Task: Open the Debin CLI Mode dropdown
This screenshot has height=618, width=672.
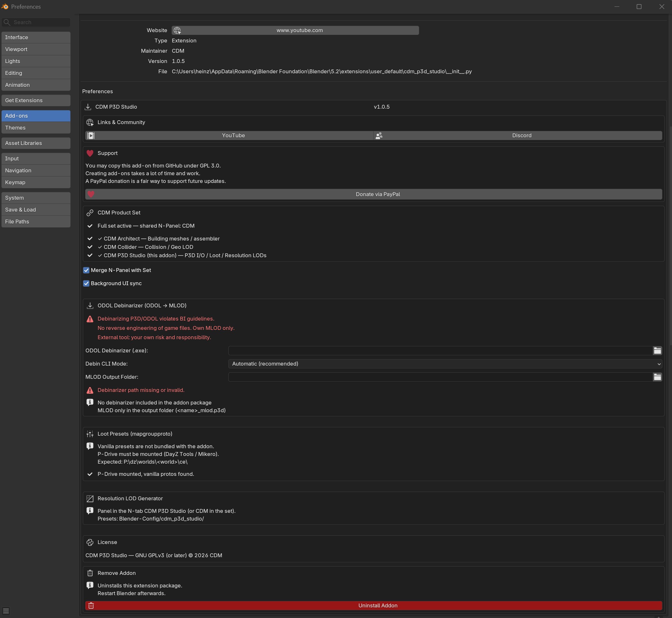Action: tap(445, 364)
